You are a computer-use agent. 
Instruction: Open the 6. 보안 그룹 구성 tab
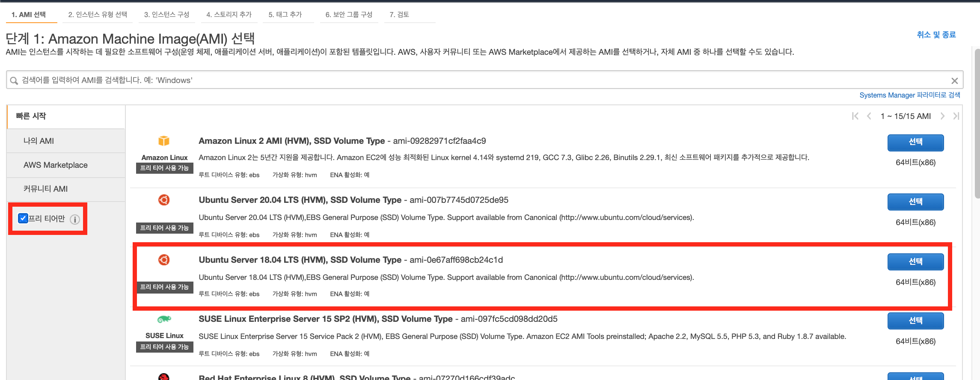tap(349, 15)
